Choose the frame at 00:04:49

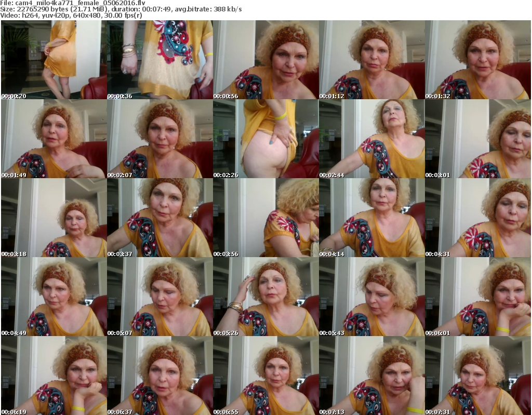(54, 297)
